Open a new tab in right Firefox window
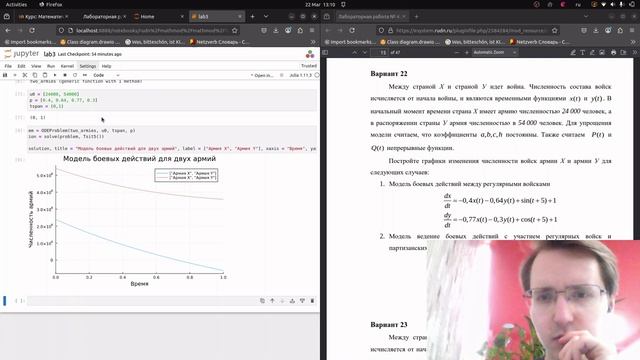The height and width of the screenshot is (360, 640). pyautogui.click(x=416, y=17)
